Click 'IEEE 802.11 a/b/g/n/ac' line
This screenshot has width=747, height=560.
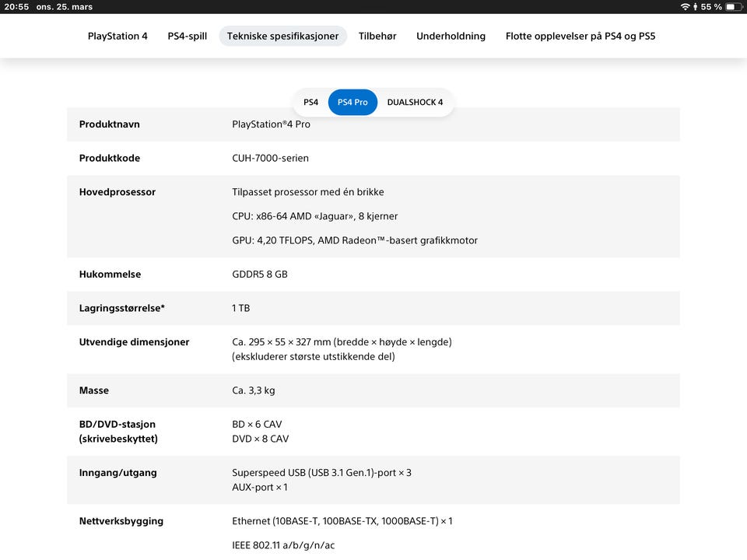pos(283,546)
